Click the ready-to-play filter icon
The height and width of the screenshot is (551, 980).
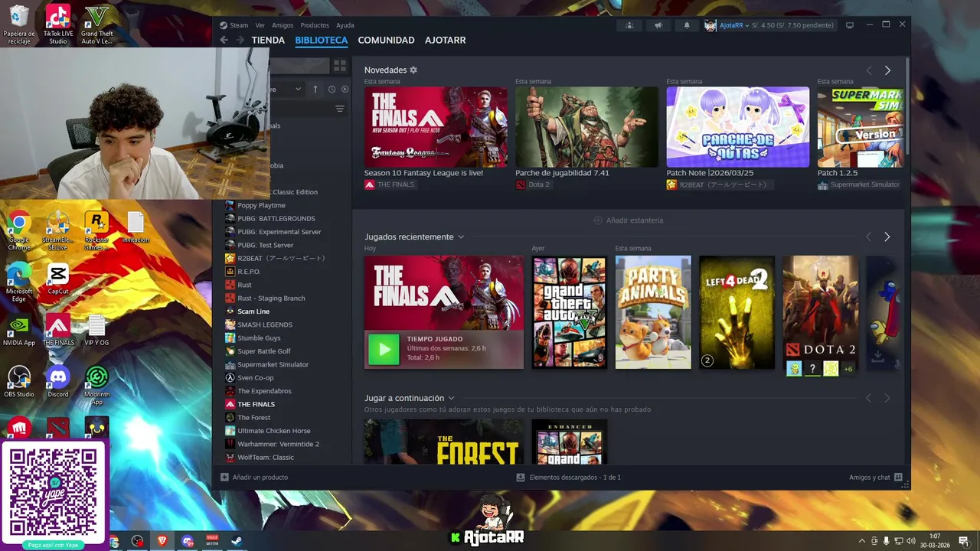(345, 89)
